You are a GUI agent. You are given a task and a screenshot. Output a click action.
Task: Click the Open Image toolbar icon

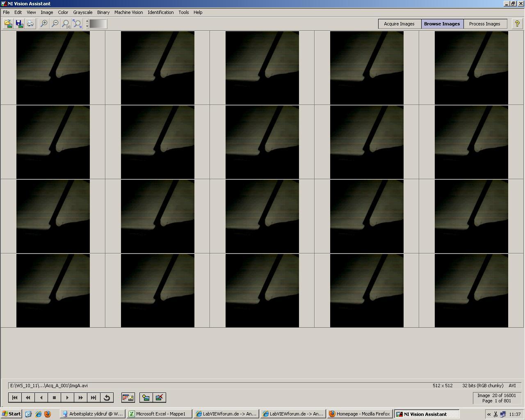[8, 24]
